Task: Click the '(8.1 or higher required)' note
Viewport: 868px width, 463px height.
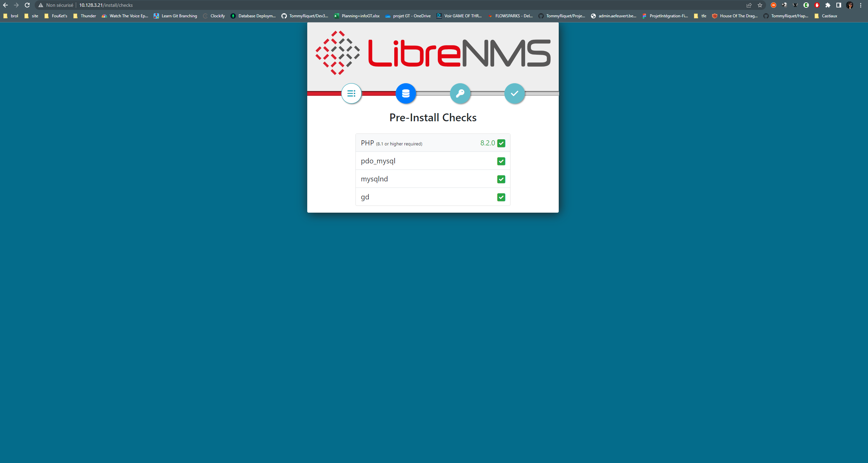Action: 399,144
